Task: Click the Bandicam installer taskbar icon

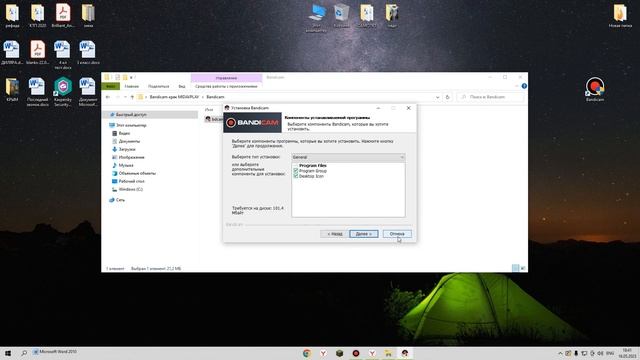Action: (x=405, y=353)
